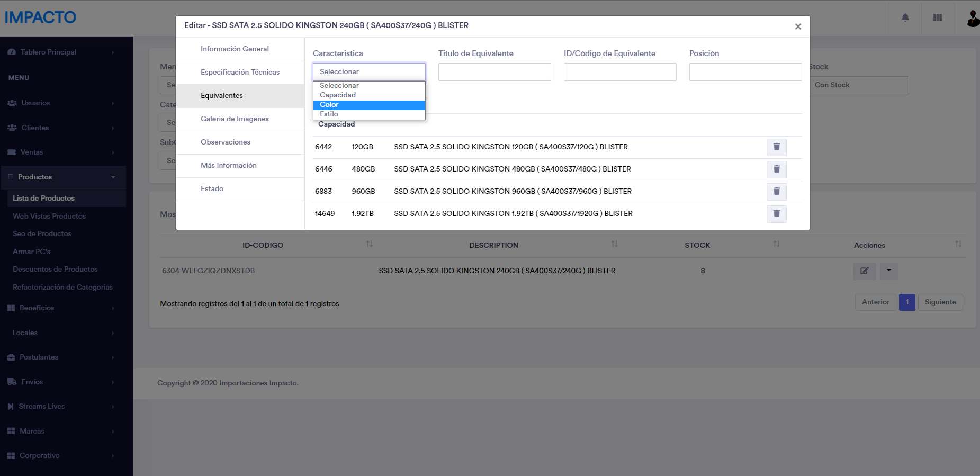Image resolution: width=980 pixels, height=476 pixels.
Task: Collapse the Productos sidebar menu
Action: (x=62, y=177)
